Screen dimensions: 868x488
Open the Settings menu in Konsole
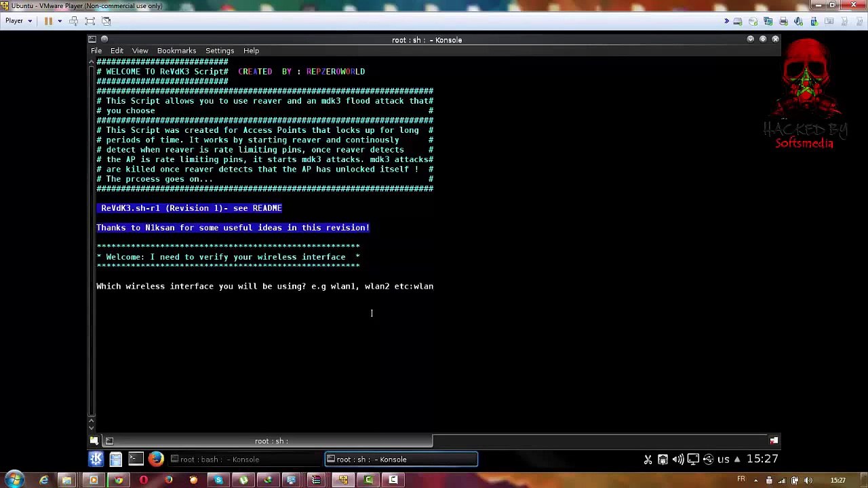click(220, 51)
